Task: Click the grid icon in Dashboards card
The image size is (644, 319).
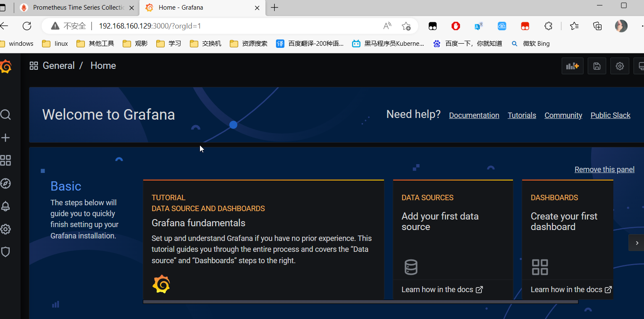Action: [540, 267]
